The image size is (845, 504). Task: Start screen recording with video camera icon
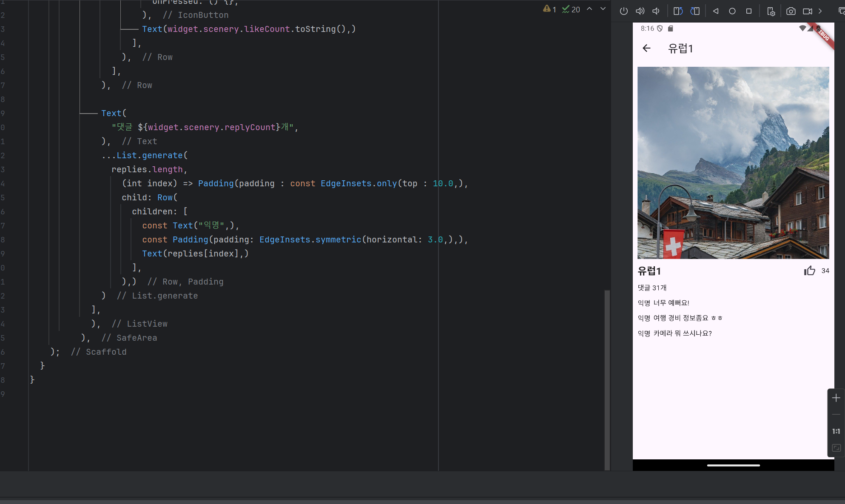coord(807,11)
